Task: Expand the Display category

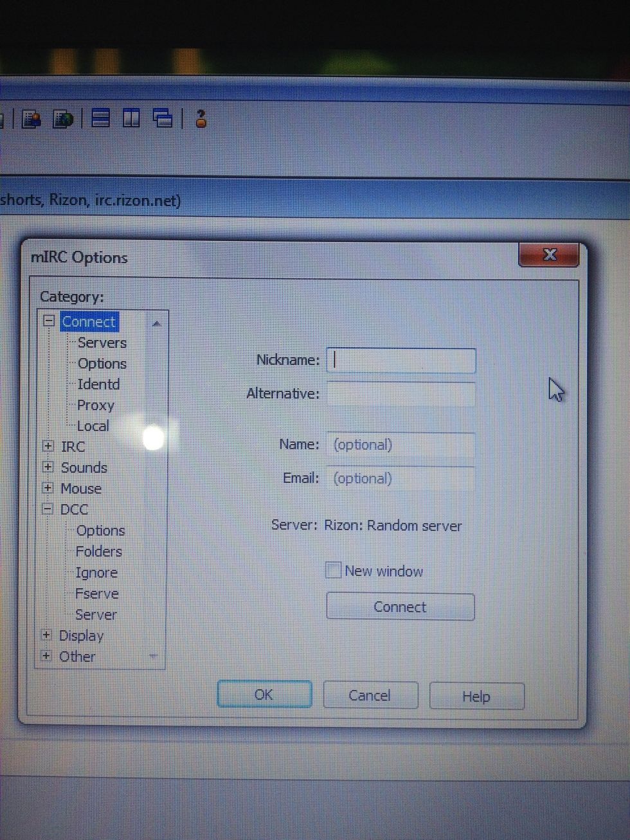Action: coord(46,635)
